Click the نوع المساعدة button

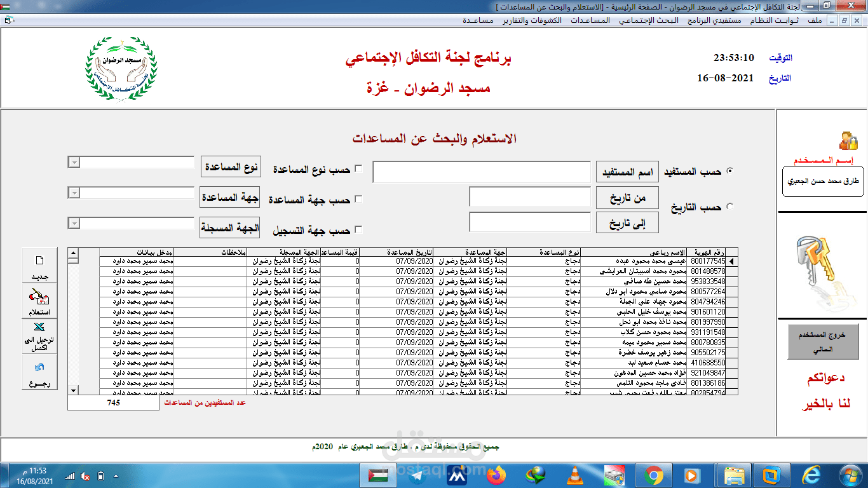click(231, 166)
